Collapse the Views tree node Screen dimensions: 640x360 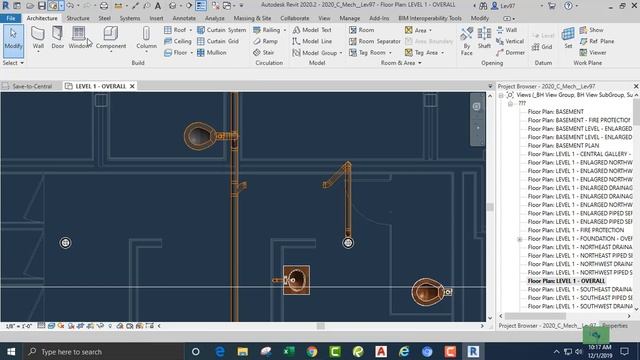tap(501, 95)
